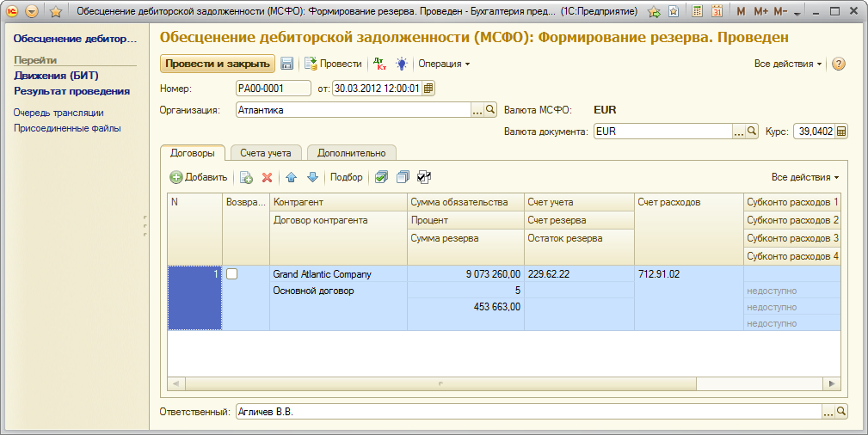Click the Провести и закрыть button

pyautogui.click(x=217, y=64)
